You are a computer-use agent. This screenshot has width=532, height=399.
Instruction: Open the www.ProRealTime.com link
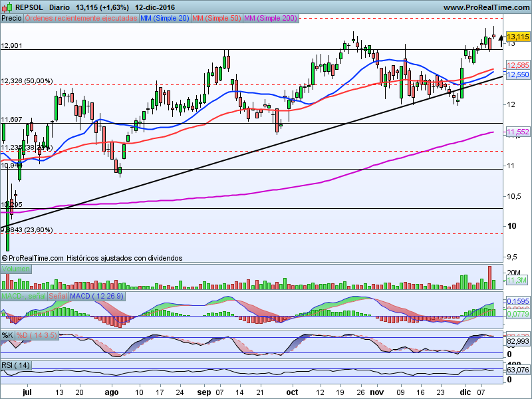click(486, 7)
